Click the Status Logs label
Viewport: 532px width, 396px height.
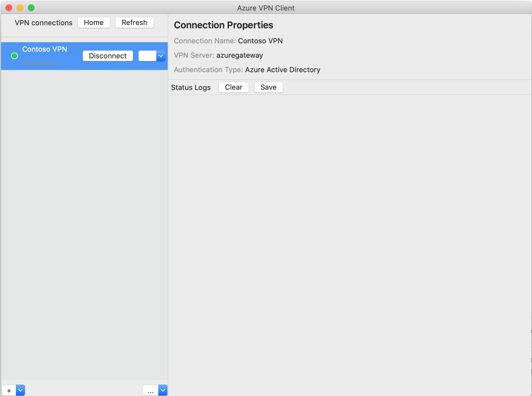click(191, 87)
